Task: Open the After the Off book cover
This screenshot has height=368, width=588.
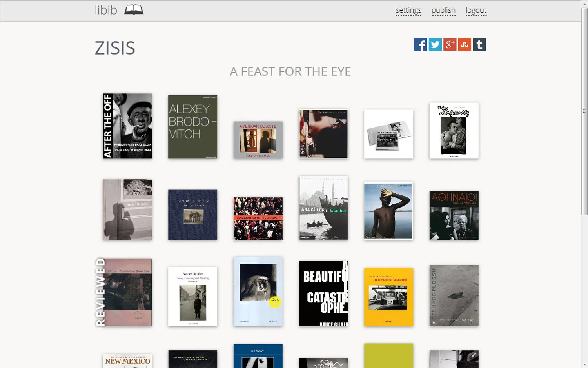Action: pyautogui.click(x=127, y=126)
